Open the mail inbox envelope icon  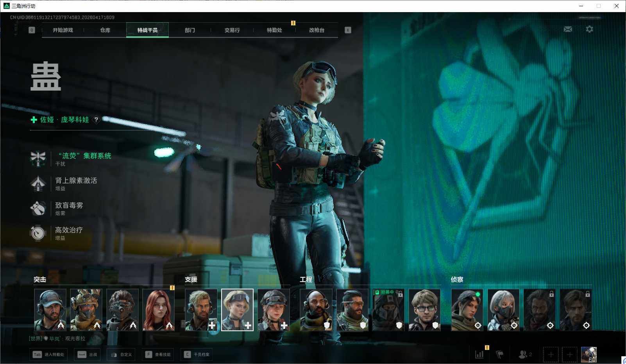(x=568, y=29)
